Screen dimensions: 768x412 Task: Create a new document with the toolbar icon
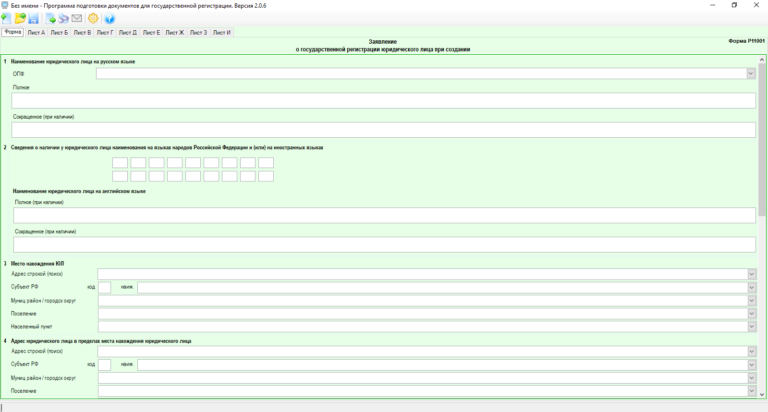click(6, 19)
